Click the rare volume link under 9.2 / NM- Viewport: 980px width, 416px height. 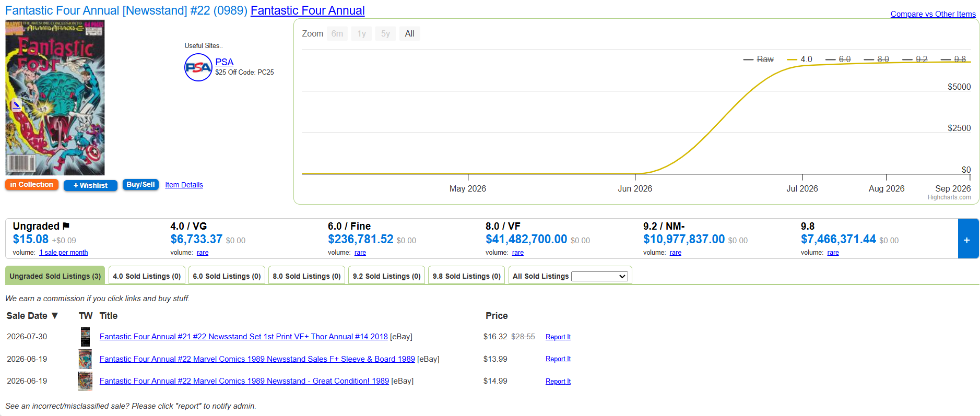pos(676,253)
